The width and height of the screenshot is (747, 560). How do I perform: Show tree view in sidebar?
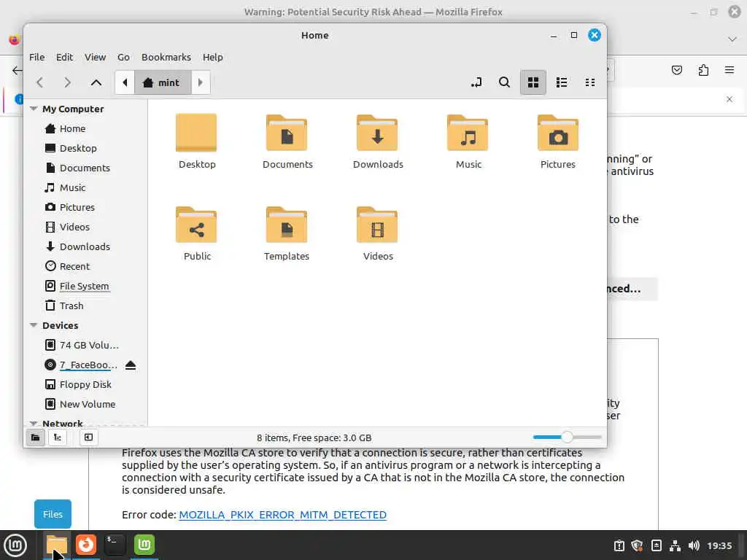[x=57, y=437]
